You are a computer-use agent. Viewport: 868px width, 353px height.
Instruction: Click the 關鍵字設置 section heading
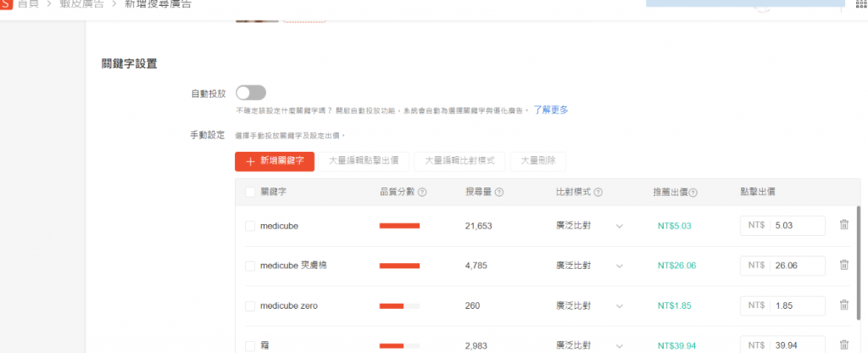(129, 64)
